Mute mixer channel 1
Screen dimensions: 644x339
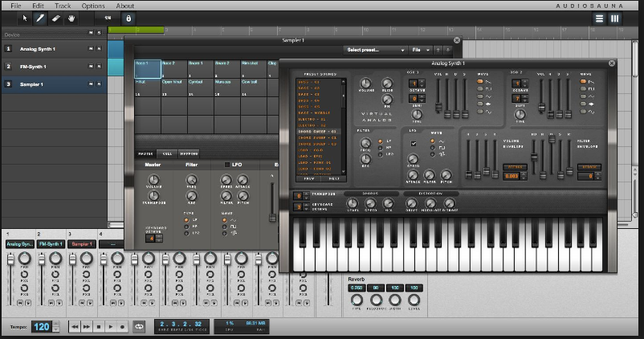point(20,303)
